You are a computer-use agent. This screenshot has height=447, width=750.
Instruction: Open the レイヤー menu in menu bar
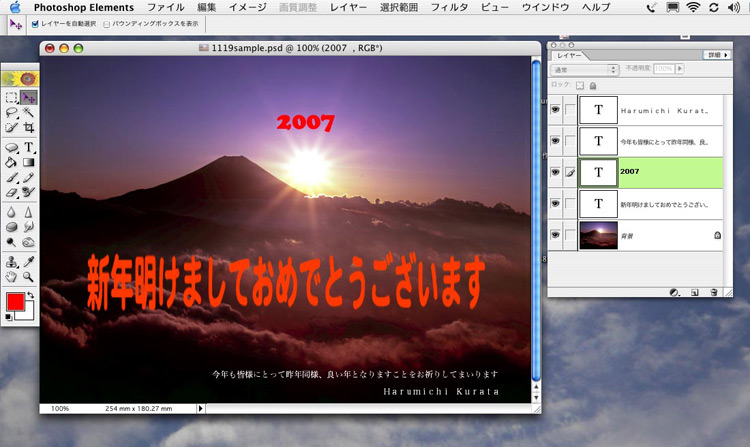coord(349,7)
